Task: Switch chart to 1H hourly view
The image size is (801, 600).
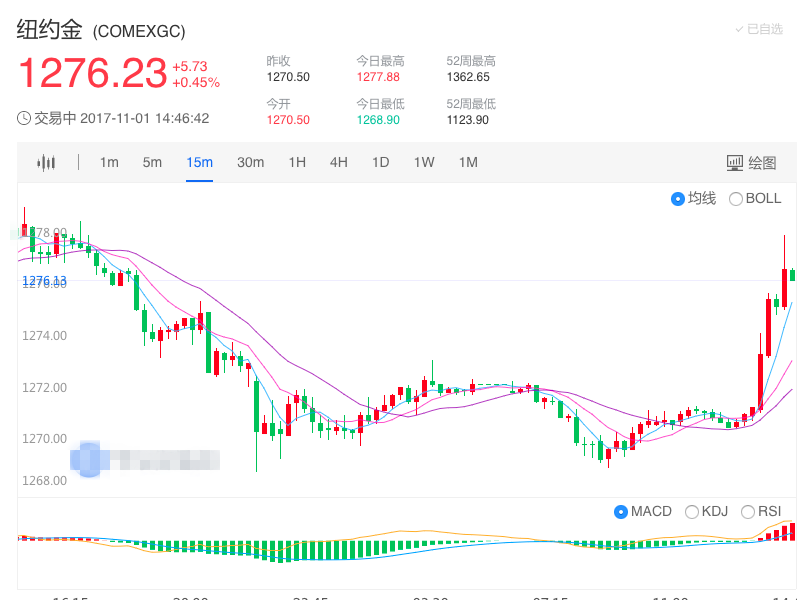Action: pyautogui.click(x=297, y=162)
